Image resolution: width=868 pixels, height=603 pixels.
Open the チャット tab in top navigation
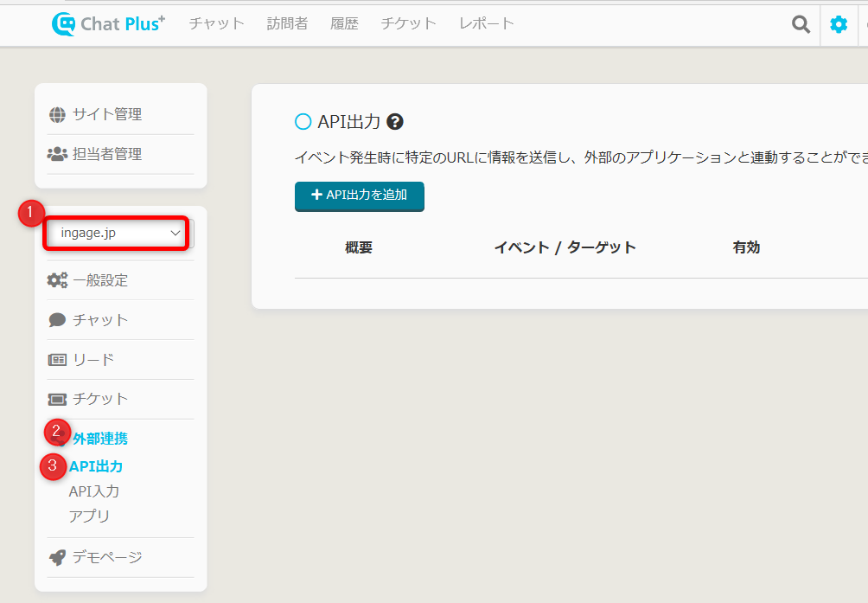pyautogui.click(x=217, y=23)
